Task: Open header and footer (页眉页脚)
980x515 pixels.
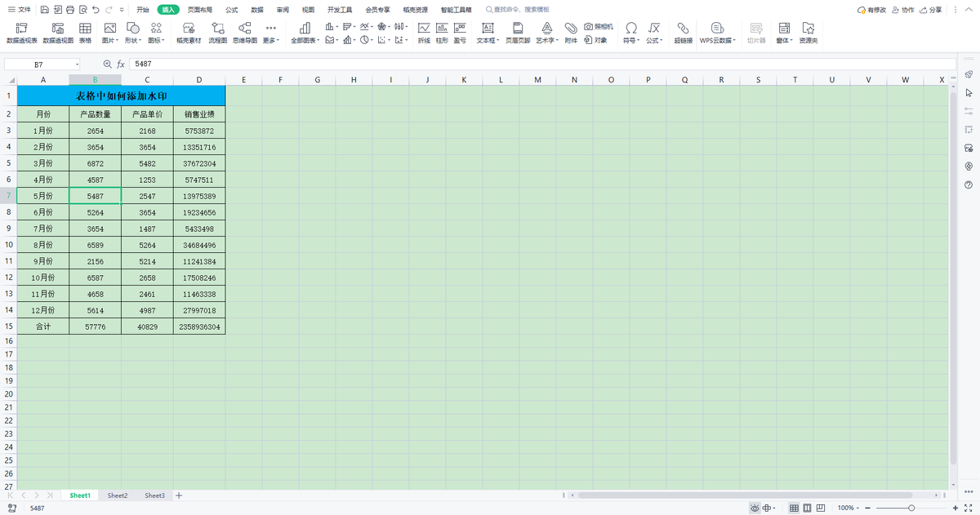Action: coord(518,33)
